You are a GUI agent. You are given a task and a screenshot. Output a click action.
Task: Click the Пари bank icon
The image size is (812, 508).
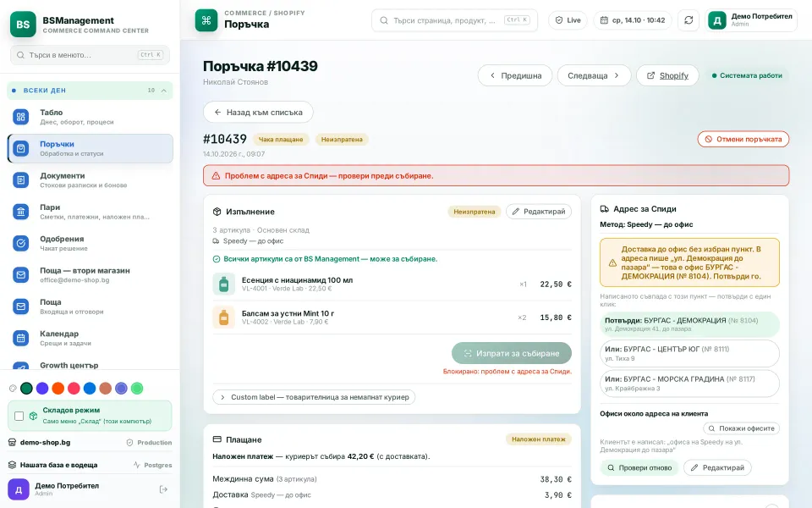tap(20, 212)
